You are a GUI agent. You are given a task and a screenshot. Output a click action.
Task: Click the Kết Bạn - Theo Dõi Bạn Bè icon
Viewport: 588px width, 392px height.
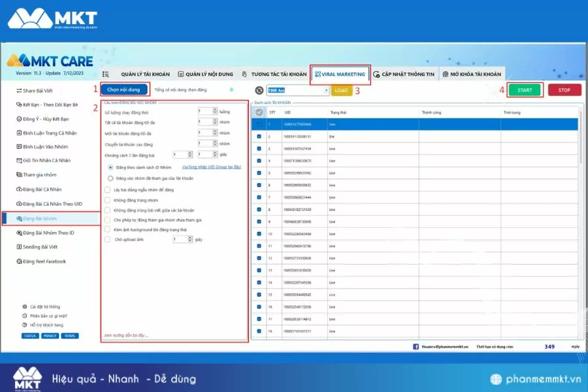(19, 105)
